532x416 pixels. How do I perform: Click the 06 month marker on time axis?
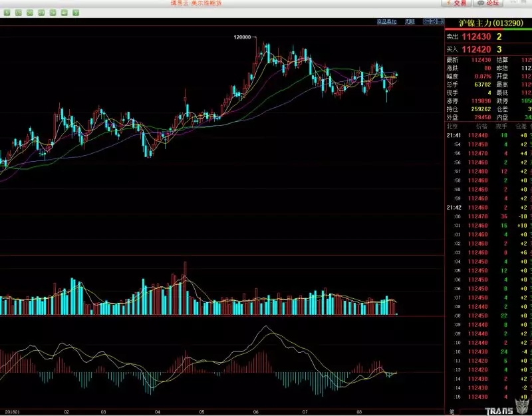256,412
